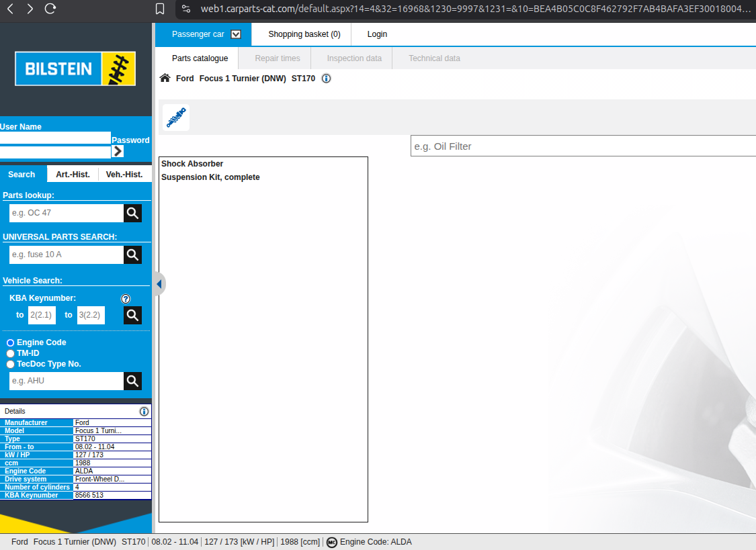Viewport: 756px width, 550px height.
Task: Run KBA Keynumber search magnifier
Action: click(x=132, y=315)
